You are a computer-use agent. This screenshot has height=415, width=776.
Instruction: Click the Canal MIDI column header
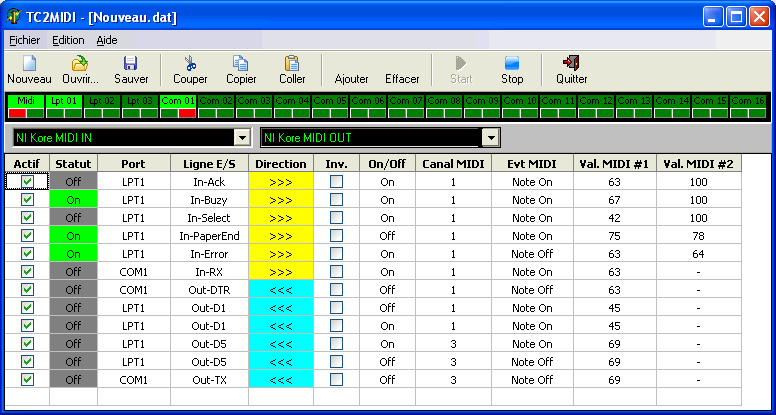pyautogui.click(x=453, y=163)
